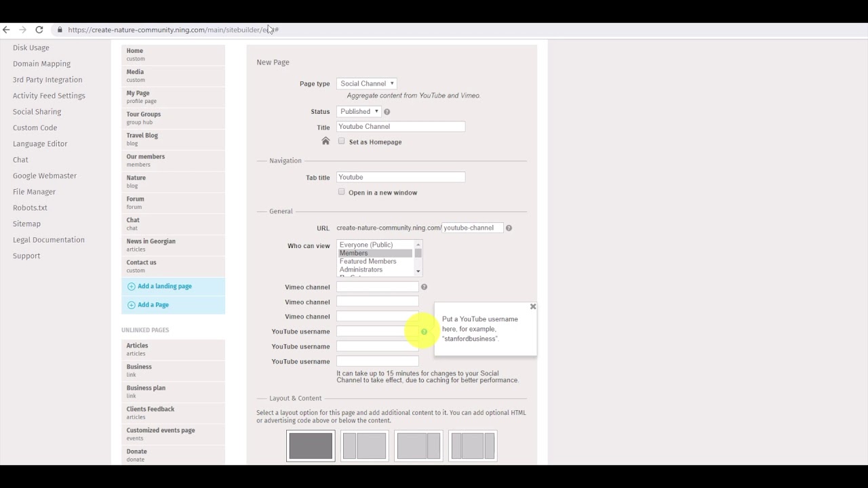Select the News in Georgian page
This screenshot has height=488, width=868.
tap(173, 245)
